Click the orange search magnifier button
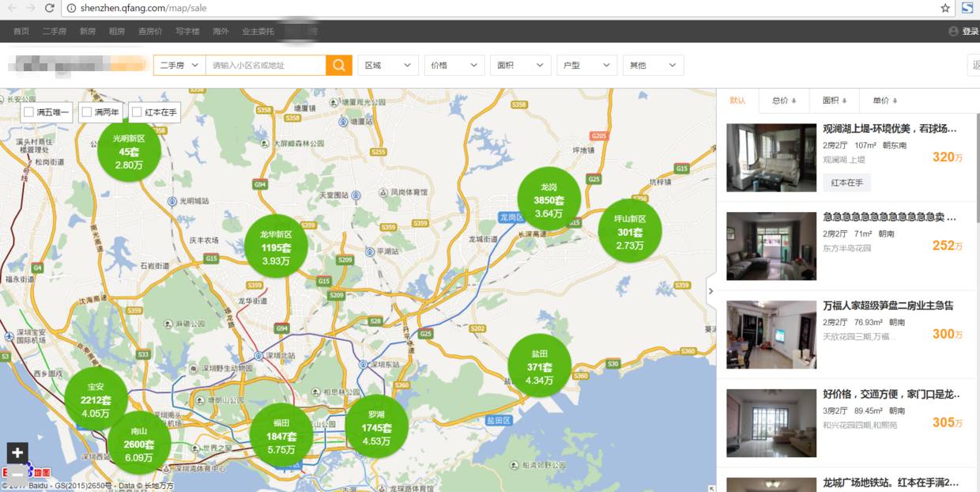Screen dimensions: 980x492 [338, 65]
